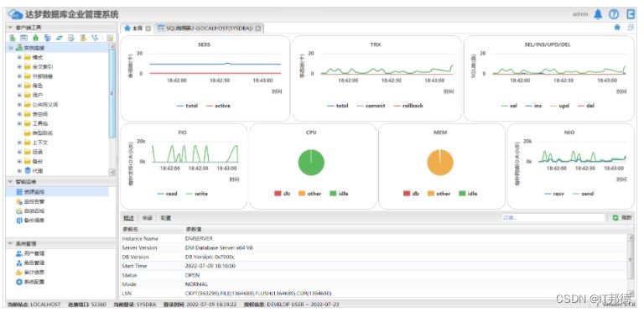Select the 配置 config sub-tab
The width and height of the screenshot is (644, 312).
point(166,218)
